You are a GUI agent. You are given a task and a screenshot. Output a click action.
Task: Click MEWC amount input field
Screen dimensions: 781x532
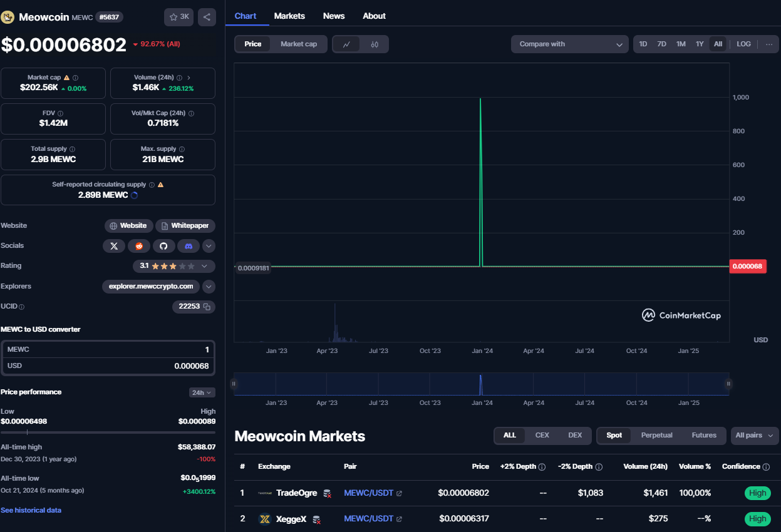(108, 349)
